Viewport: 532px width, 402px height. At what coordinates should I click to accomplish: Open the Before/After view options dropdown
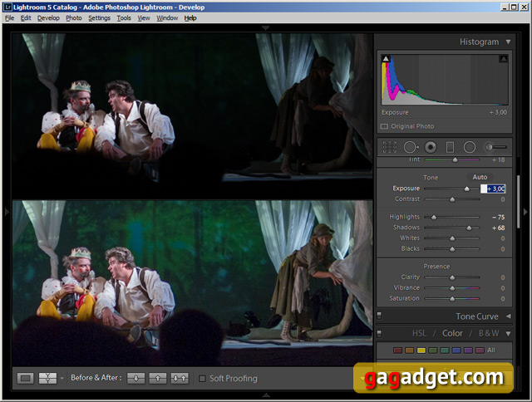tap(62, 378)
